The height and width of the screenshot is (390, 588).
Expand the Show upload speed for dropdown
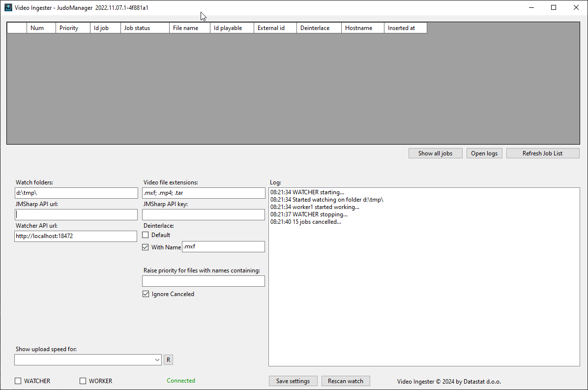[x=157, y=360]
